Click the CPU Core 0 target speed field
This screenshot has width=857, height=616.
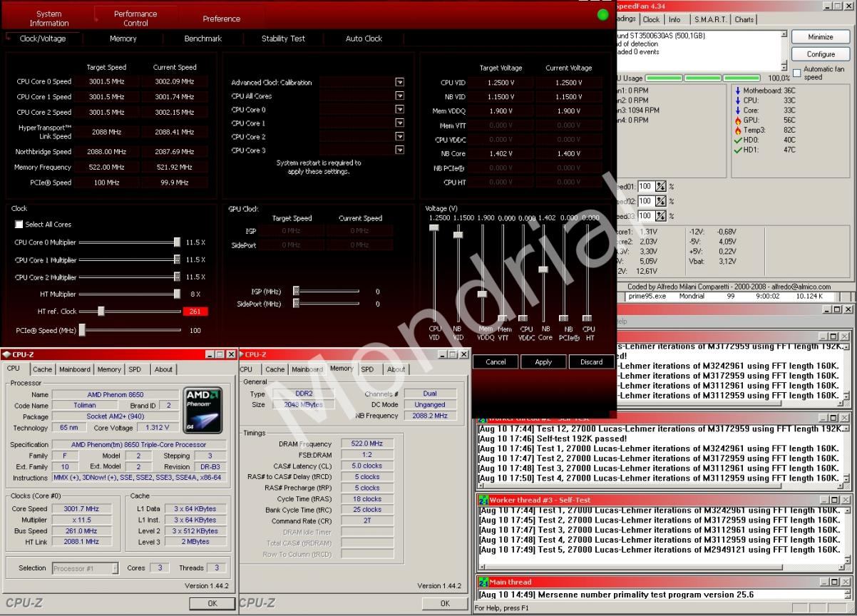(x=106, y=81)
